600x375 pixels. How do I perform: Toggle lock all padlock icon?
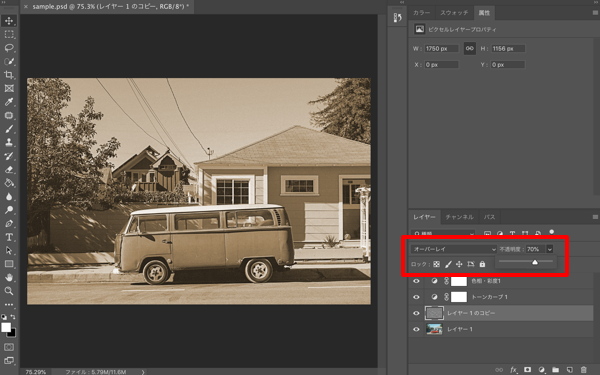pyautogui.click(x=482, y=264)
